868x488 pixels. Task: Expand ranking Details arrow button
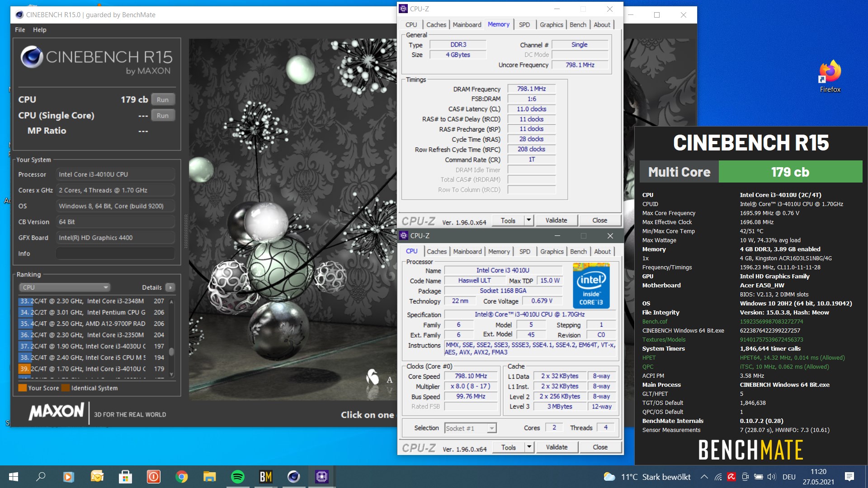[x=170, y=287]
